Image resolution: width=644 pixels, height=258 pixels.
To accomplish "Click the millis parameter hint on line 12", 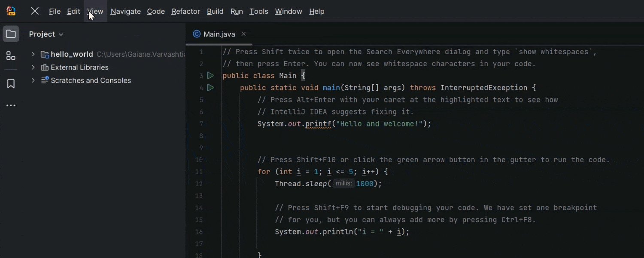I will (x=343, y=184).
